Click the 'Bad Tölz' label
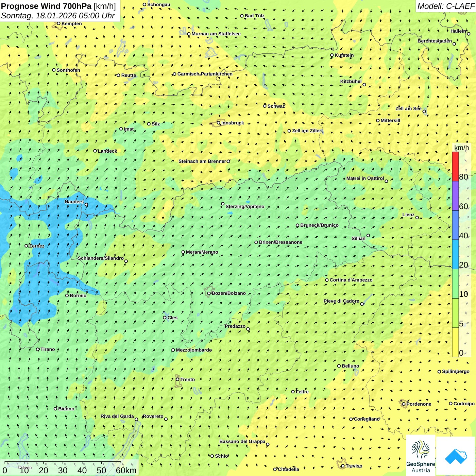This screenshot has width=476, height=476. pyautogui.click(x=254, y=16)
